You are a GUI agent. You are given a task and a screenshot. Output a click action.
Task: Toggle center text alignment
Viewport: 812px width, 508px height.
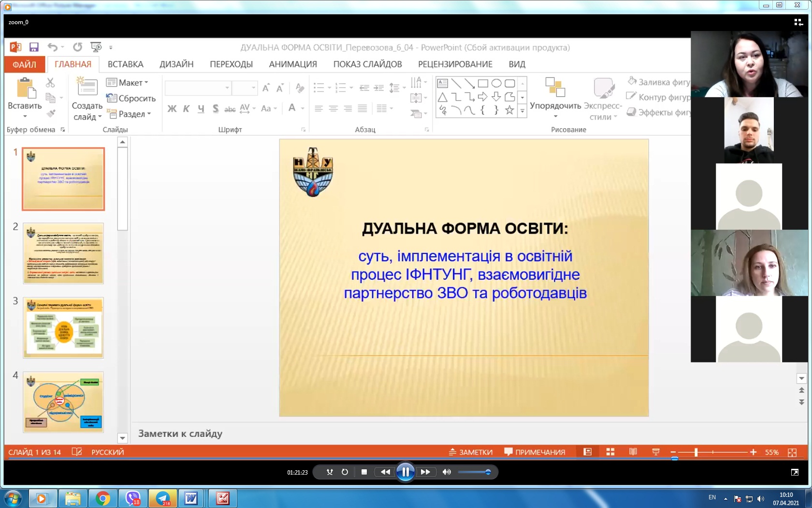pos(333,109)
